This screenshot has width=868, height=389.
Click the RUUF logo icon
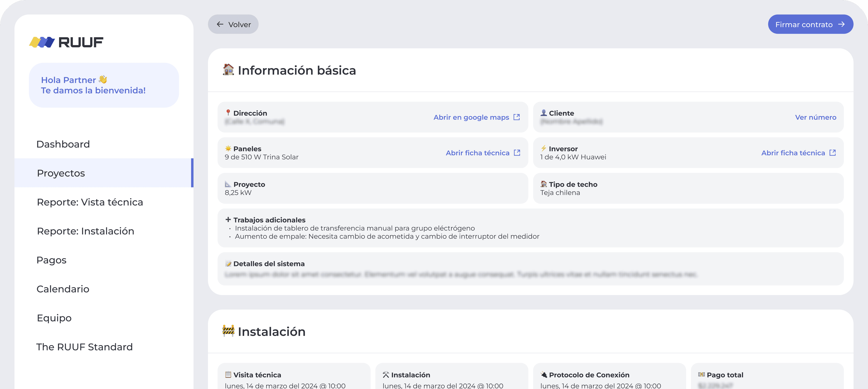[x=42, y=42]
